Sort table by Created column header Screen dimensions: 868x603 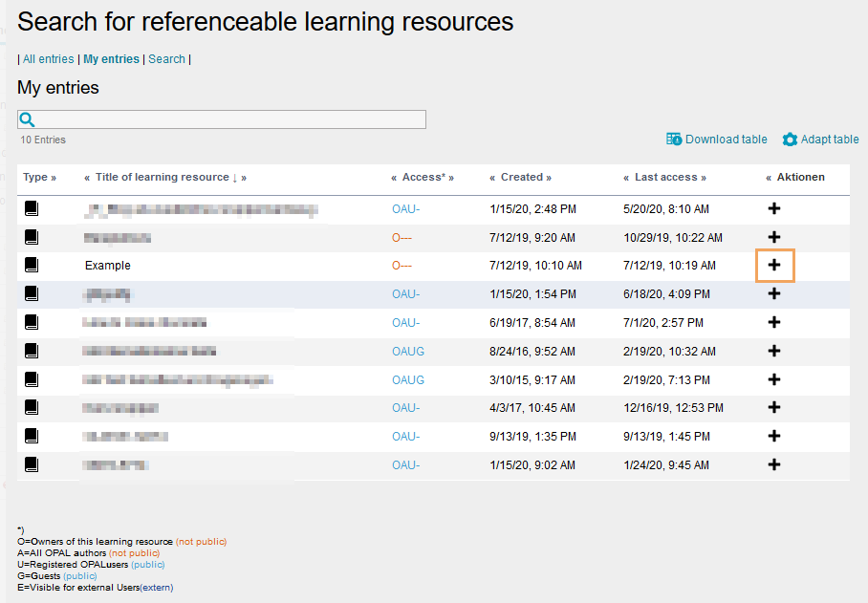[x=520, y=177]
